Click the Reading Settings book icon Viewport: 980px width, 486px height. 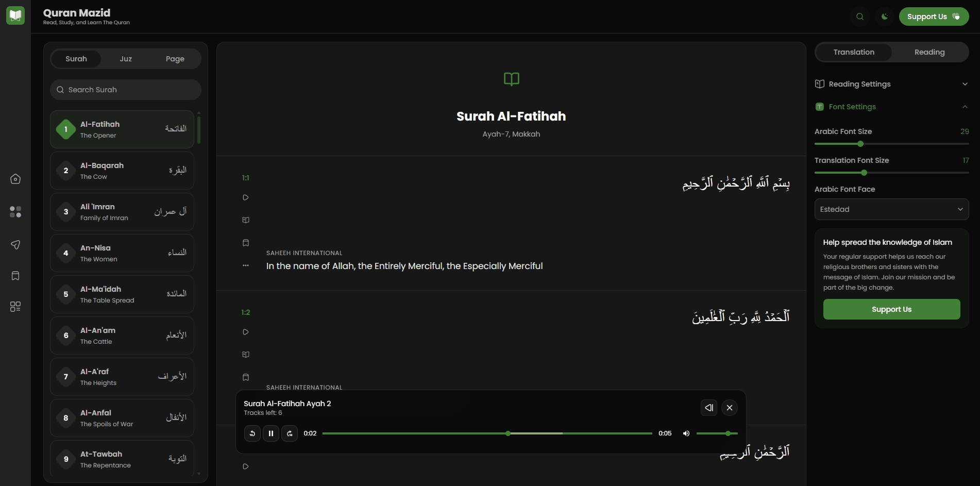pos(820,84)
